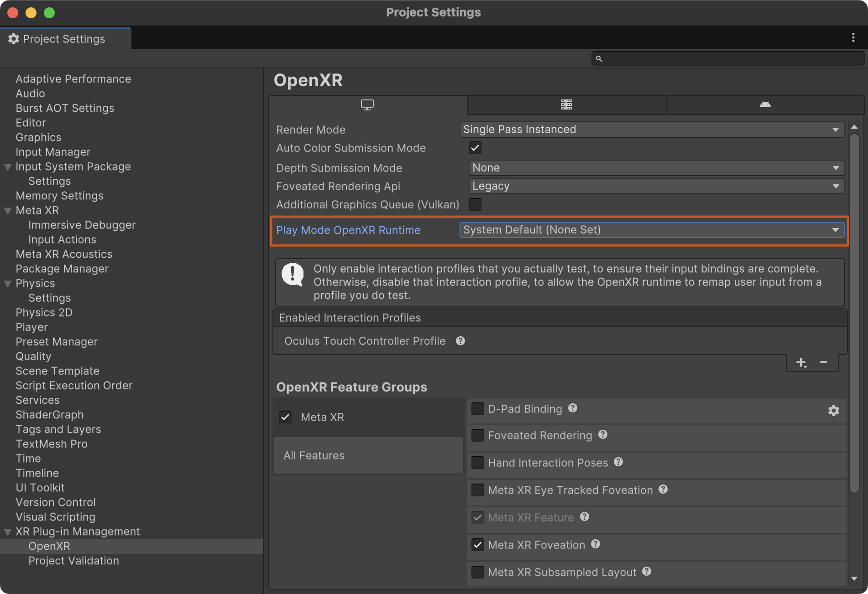This screenshot has width=868, height=594.
Task: Select the All Features group
Action: coord(314,455)
